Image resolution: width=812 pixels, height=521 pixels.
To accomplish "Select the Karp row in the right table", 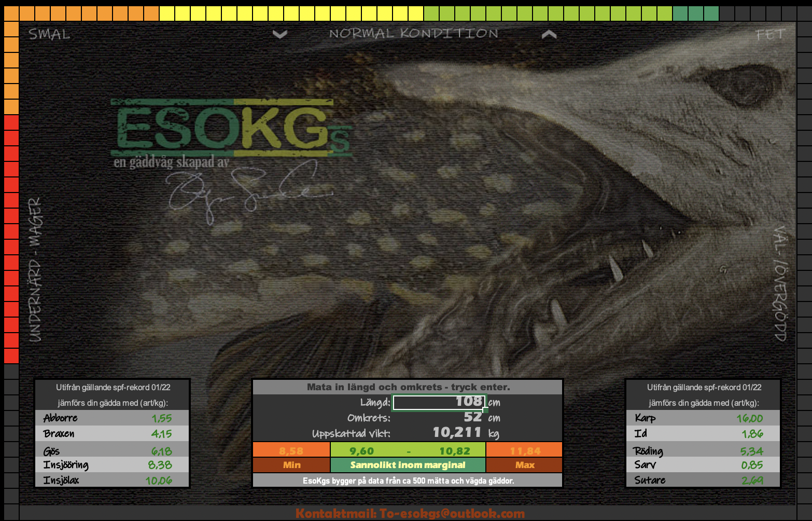I will click(703, 418).
